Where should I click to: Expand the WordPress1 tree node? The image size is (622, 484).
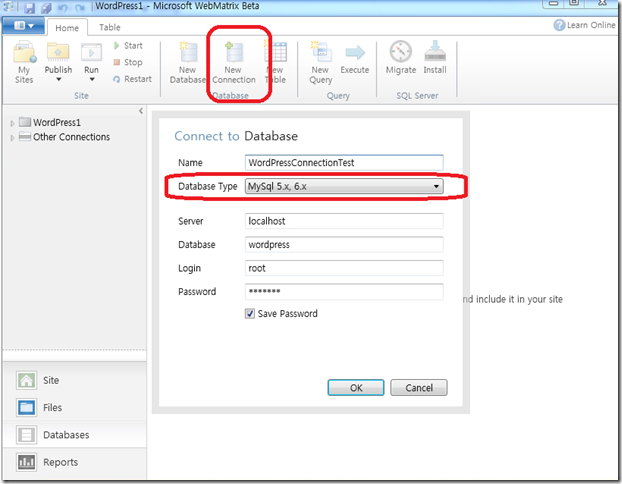point(12,123)
